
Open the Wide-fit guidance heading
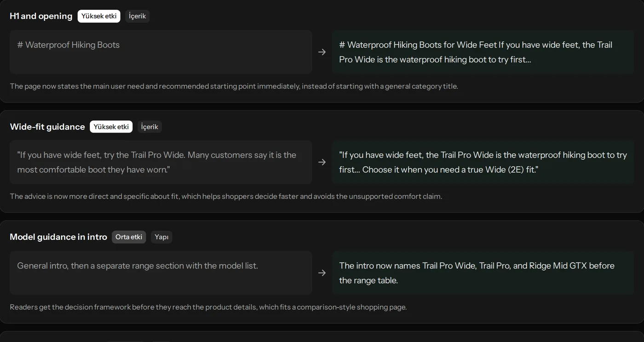coord(47,127)
